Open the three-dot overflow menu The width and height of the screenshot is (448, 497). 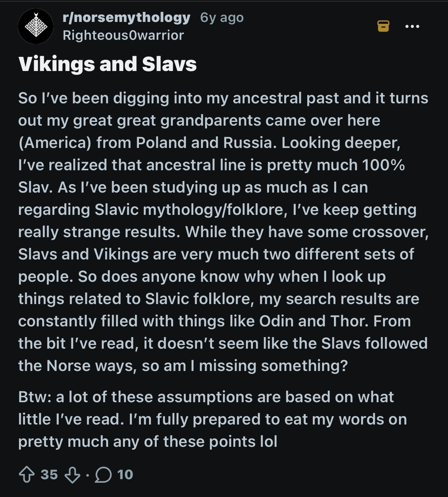tap(412, 26)
